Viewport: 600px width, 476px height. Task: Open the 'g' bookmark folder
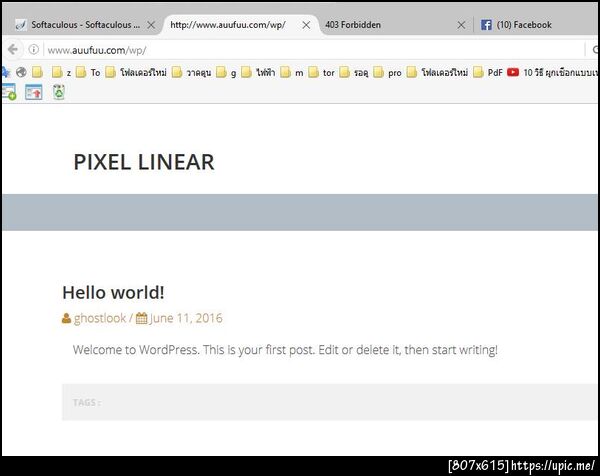click(x=226, y=72)
